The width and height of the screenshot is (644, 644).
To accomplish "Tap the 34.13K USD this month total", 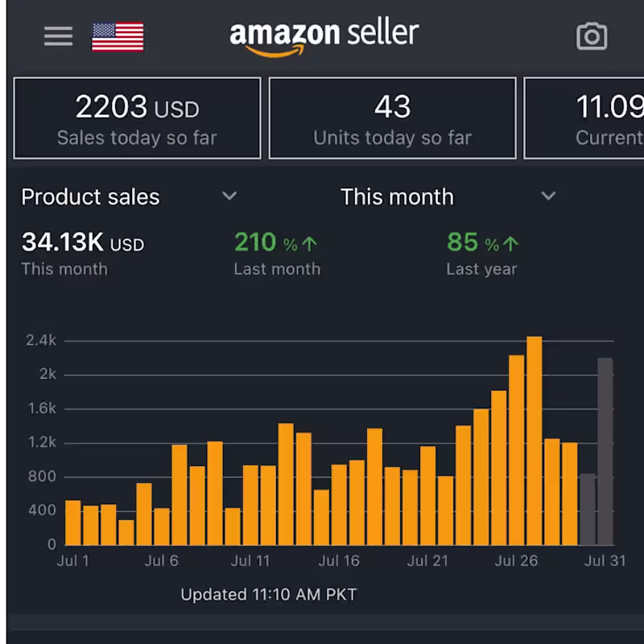I will (x=82, y=242).
